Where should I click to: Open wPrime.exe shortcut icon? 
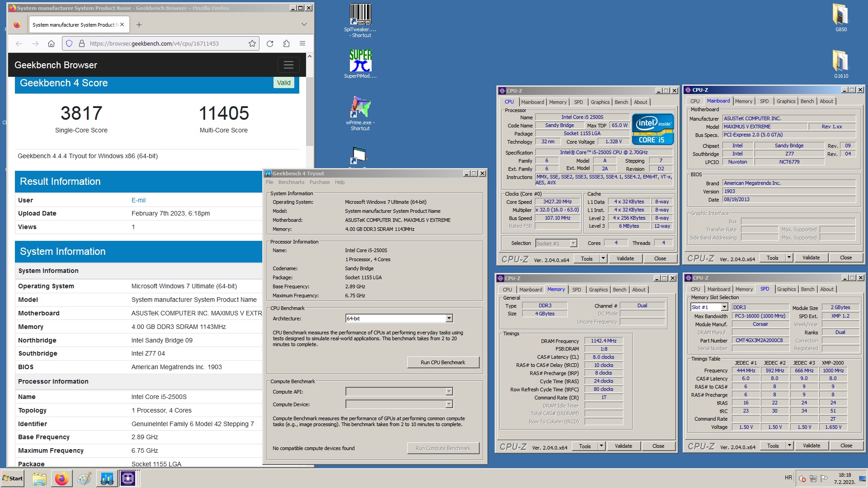point(360,113)
